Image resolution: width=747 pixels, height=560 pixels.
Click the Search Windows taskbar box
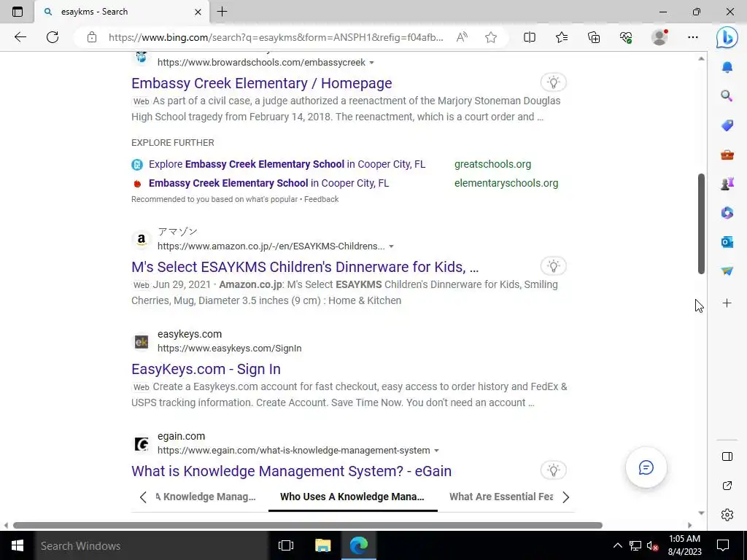(x=152, y=545)
